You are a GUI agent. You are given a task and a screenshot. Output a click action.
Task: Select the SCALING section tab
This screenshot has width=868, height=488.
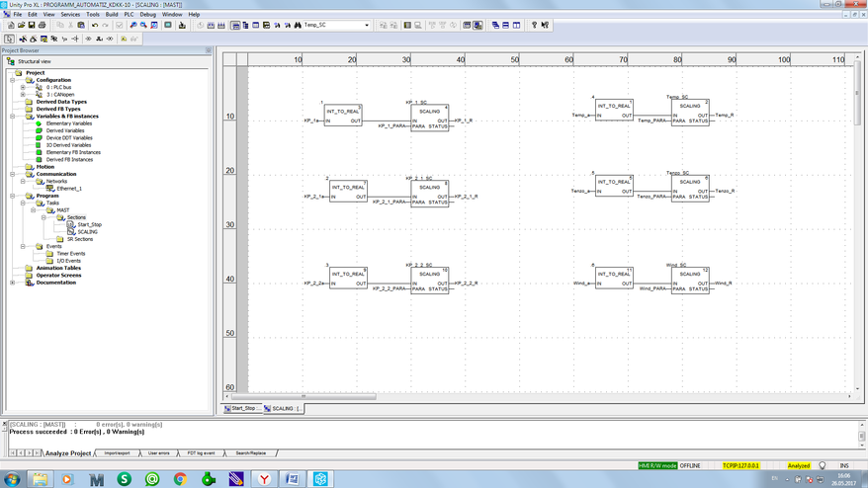(x=283, y=408)
